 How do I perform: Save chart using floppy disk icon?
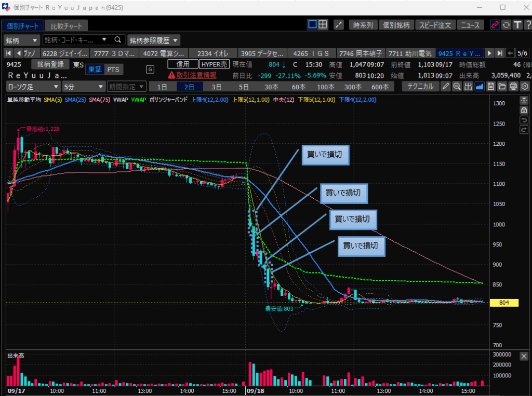pyautogui.click(x=491, y=87)
